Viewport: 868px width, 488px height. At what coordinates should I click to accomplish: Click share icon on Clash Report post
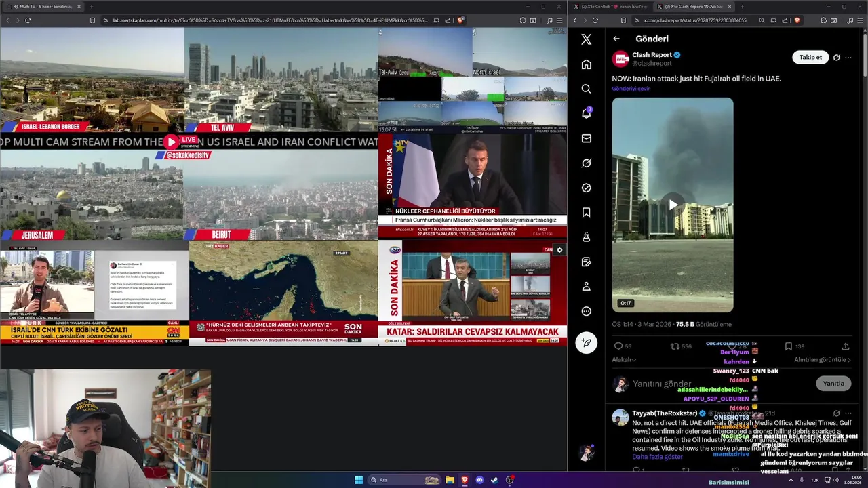click(x=845, y=346)
